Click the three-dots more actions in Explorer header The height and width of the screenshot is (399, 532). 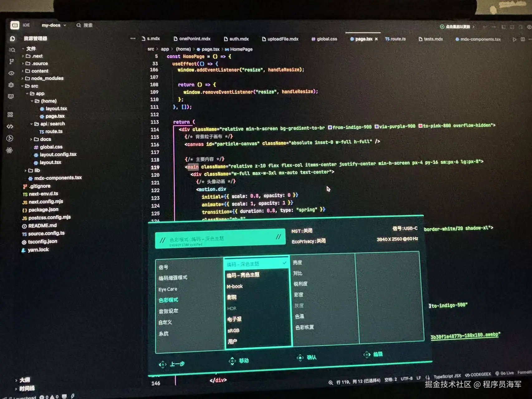[x=133, y=38]
